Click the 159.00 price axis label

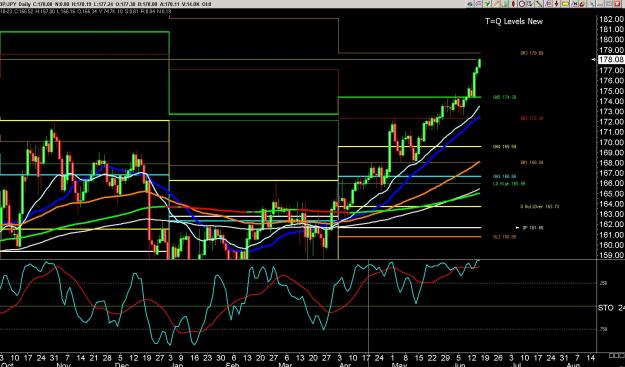click(611, 255)
